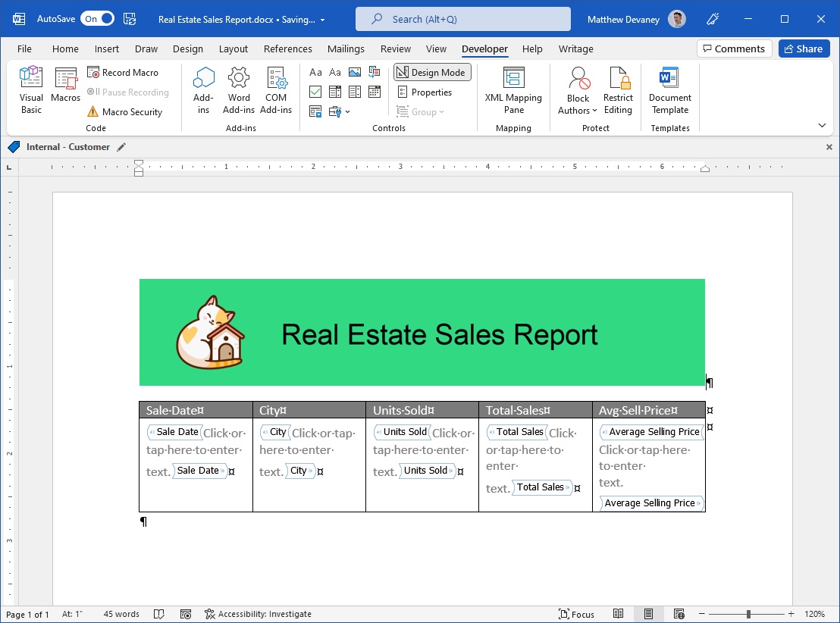840x623 pixels.
Task: Switch to Web Layout view
Action: tap(679, 614)
